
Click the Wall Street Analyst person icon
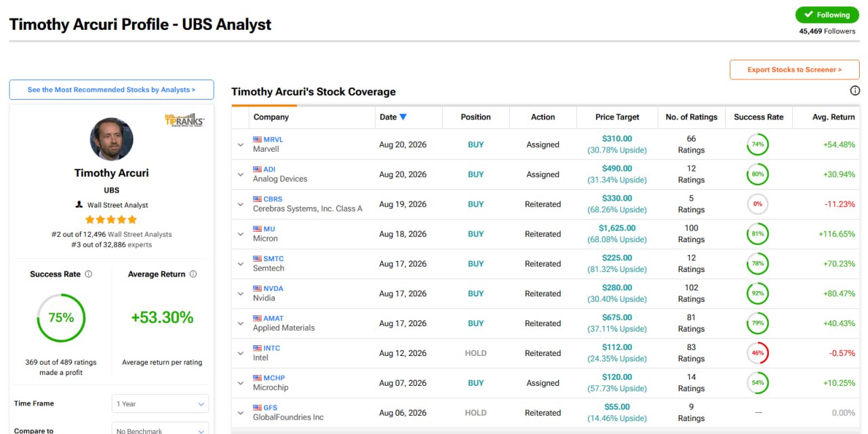pos(79,205)
